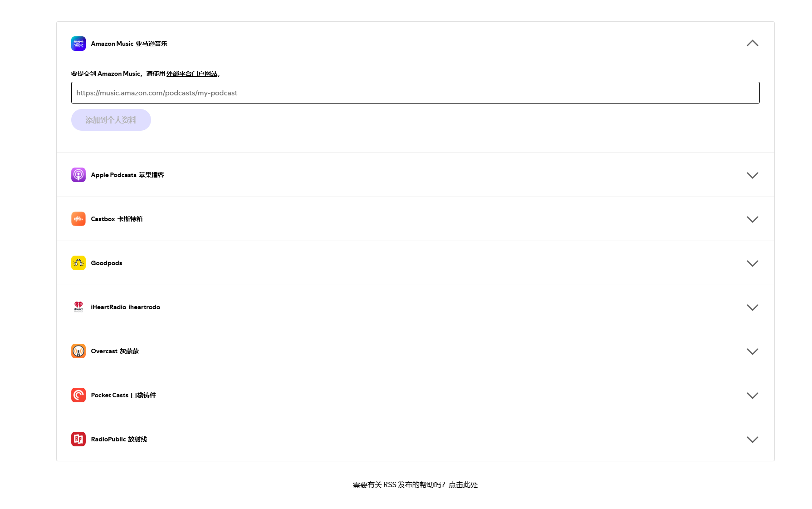Focus the Amazon Music podcast URL field
Viewport: 812px width, 509px height.
pos(416,93)
